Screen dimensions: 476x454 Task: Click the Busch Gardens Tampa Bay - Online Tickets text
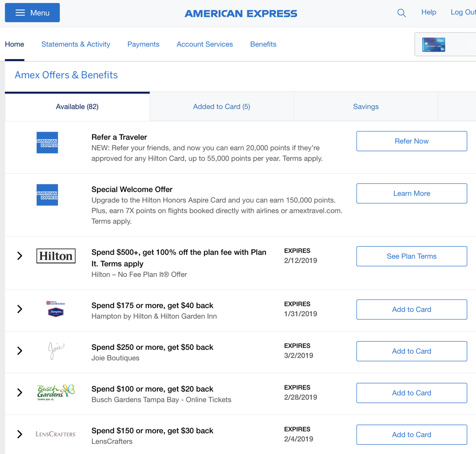[x=162, y=400]
